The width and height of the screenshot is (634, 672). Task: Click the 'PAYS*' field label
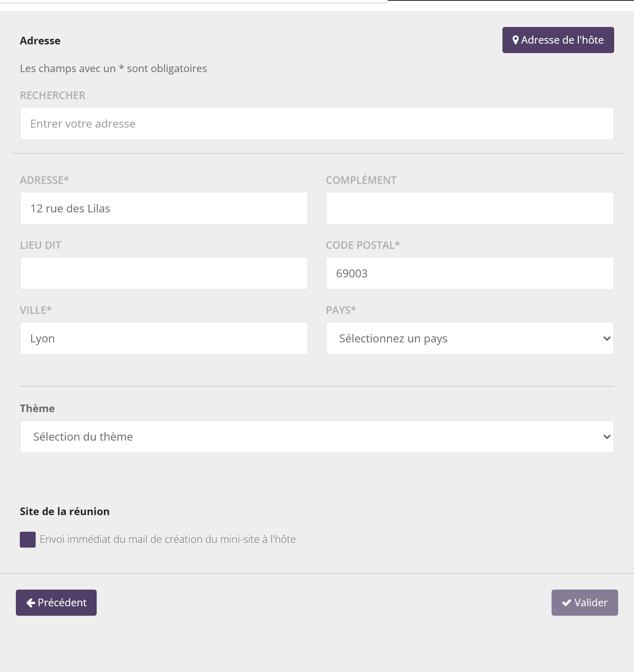(341, 310)
